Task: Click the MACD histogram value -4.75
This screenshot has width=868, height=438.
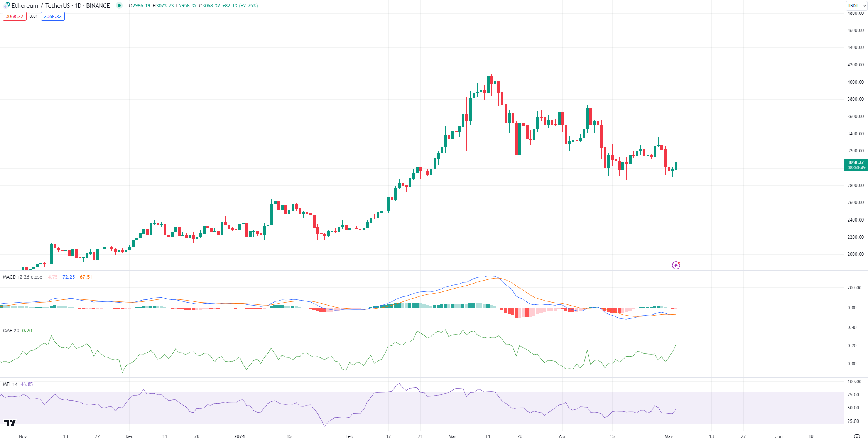Action: (51, 277)
